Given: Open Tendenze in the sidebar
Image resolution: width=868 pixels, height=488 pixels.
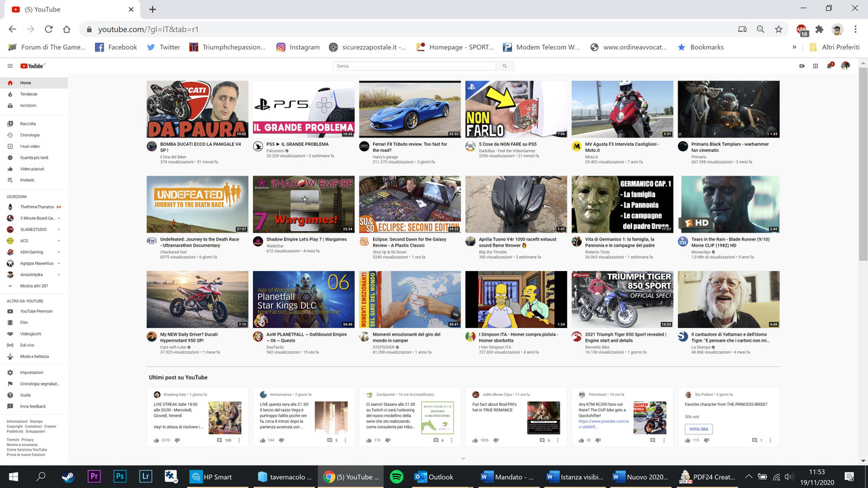Looking at the screenshot, I should coord(34,94).
